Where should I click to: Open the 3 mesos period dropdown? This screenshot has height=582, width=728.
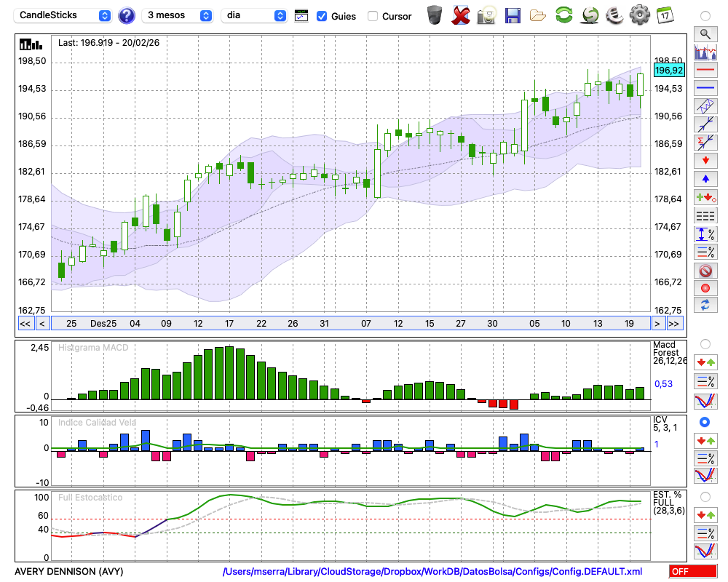click(x=178, y=15)
